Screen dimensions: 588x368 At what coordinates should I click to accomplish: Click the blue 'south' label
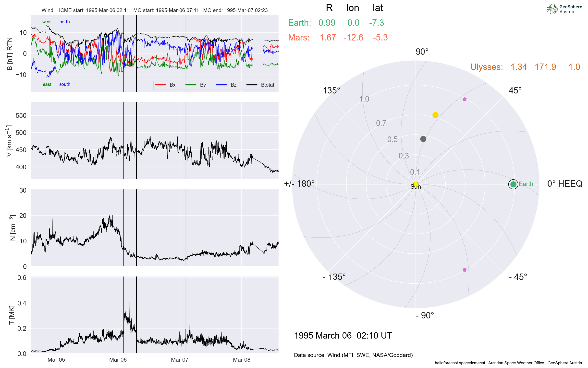65,84
